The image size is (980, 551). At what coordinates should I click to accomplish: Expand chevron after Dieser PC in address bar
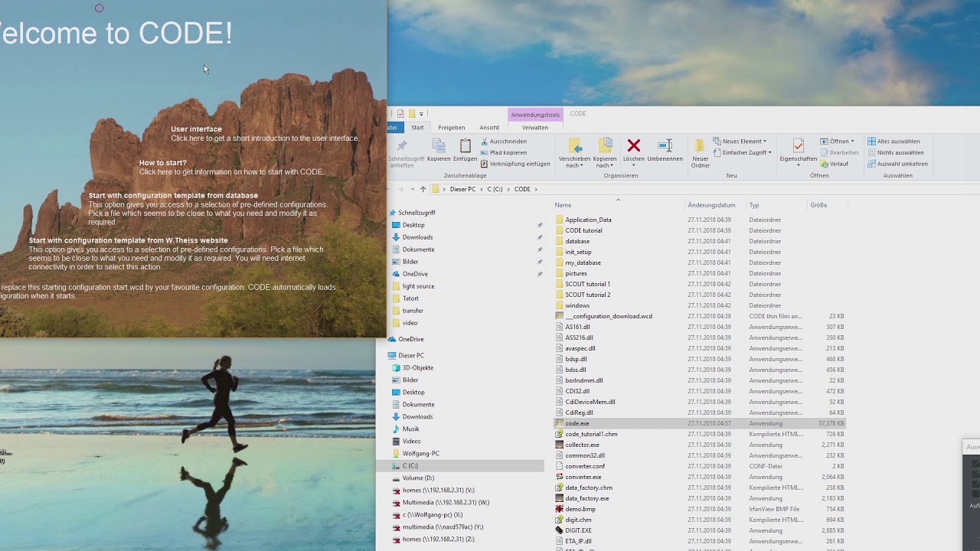pyautogui.click(x=482, y=189)
